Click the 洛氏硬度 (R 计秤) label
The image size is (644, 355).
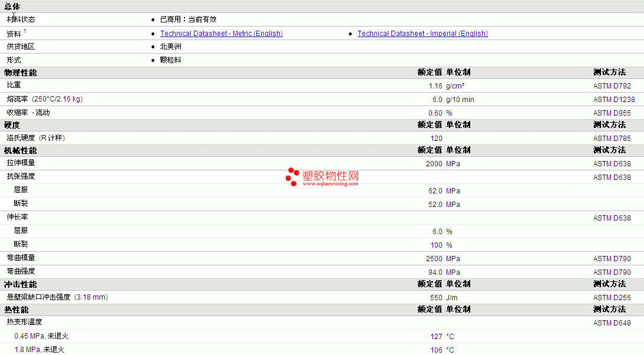point(36,138)
